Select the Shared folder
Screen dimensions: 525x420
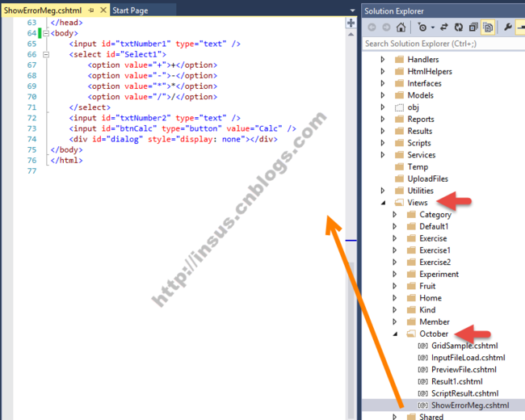pos(431,416)
